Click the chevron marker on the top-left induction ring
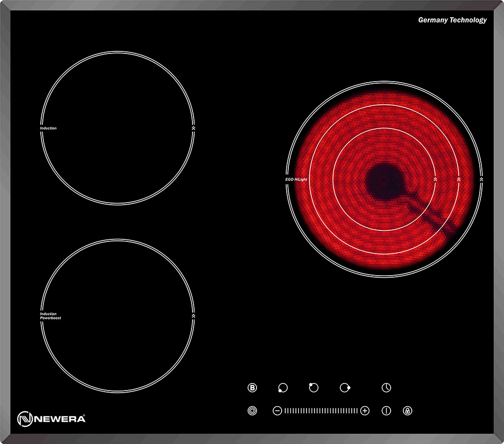The height and width of the screenshot is (444, 504). [x=194, y=129]
